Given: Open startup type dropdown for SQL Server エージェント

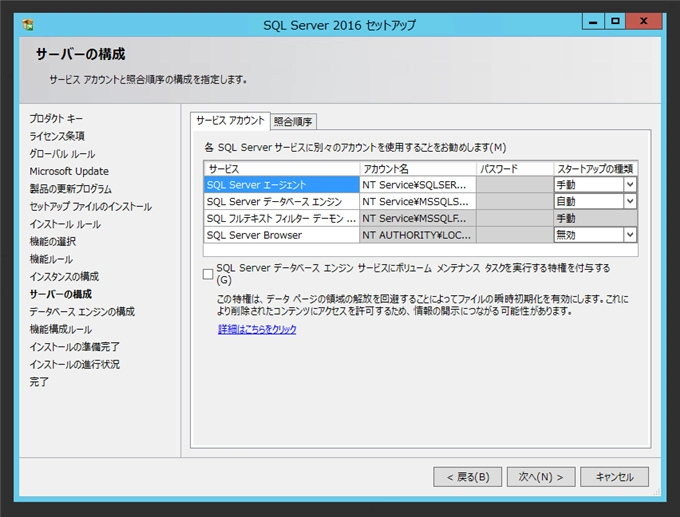Looking at the screenshot, I should (x=630, y=185).
